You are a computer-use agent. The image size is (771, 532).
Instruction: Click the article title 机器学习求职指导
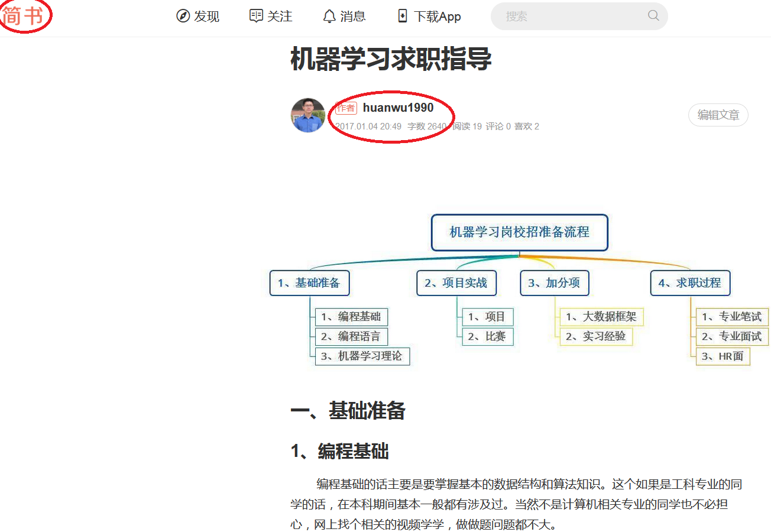pos(391,59)
